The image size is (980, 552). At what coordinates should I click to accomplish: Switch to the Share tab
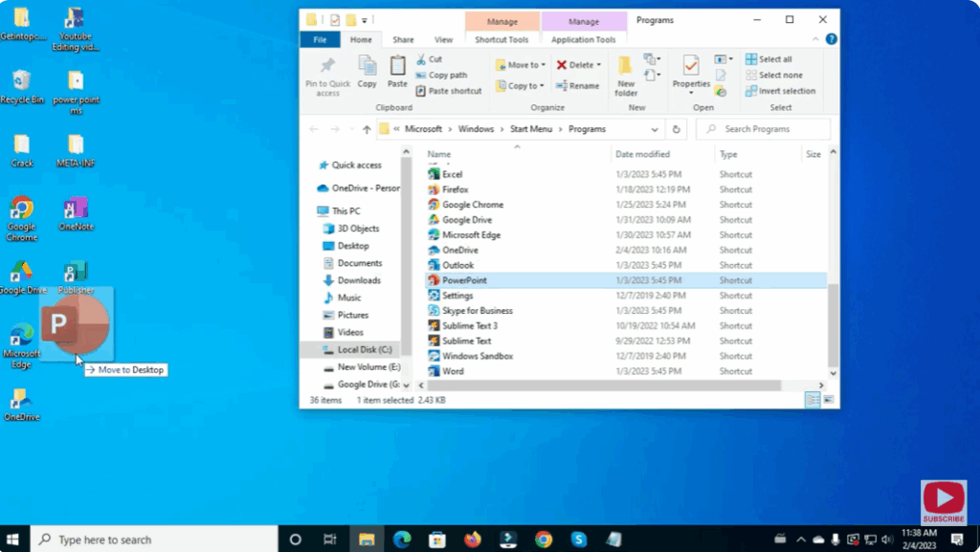pyautogui.click(x=402, y=39)
